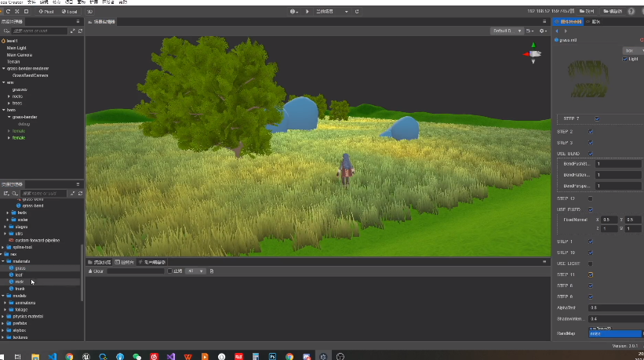
Task: Click the AlphaTest value field
Action: 614,307
